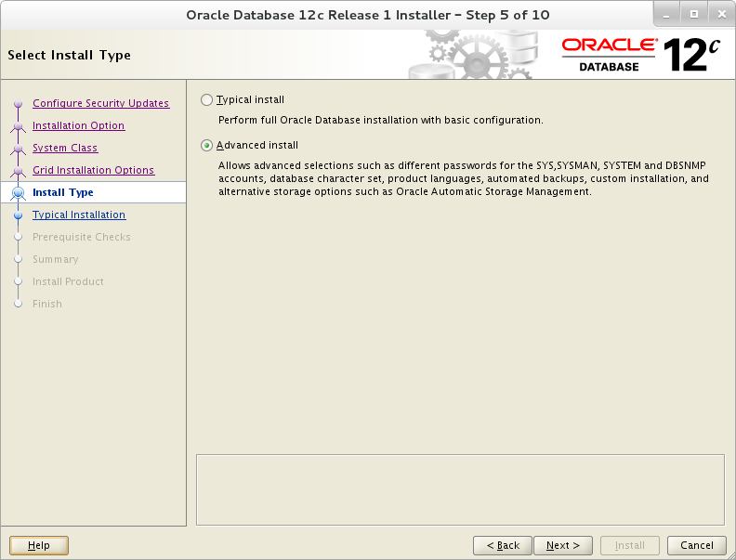Click the Grid Installation Options step bullet

[19, 170]
